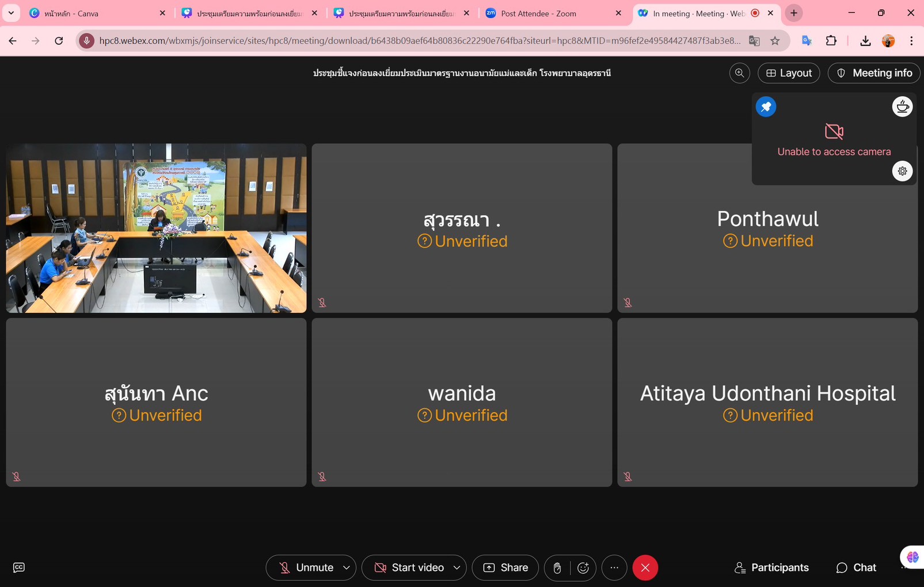Bookmark this page with the star icon
Image resolution: width=924 pixels, height=587 pixels.
click(x=775, y=40)
